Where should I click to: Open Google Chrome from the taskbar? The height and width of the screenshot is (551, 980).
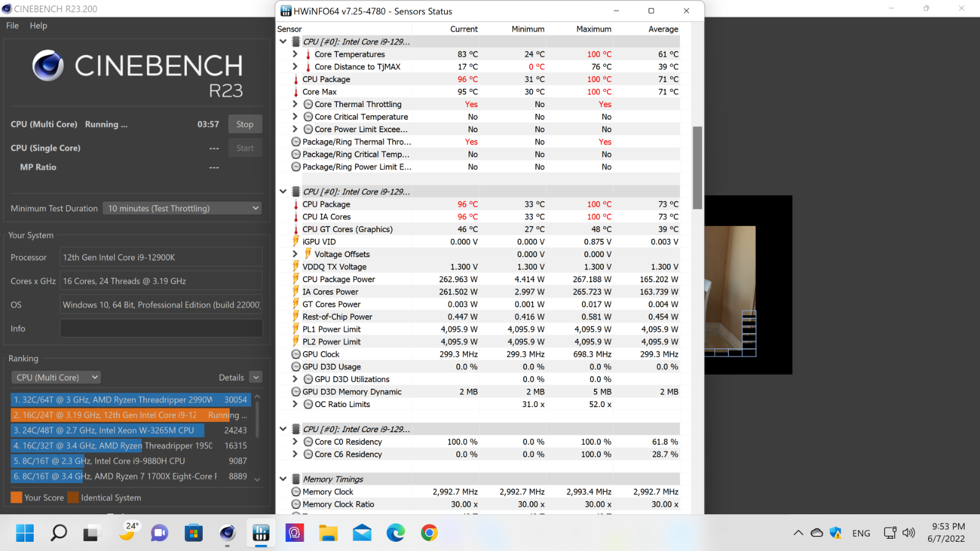(x=429, y=533)
